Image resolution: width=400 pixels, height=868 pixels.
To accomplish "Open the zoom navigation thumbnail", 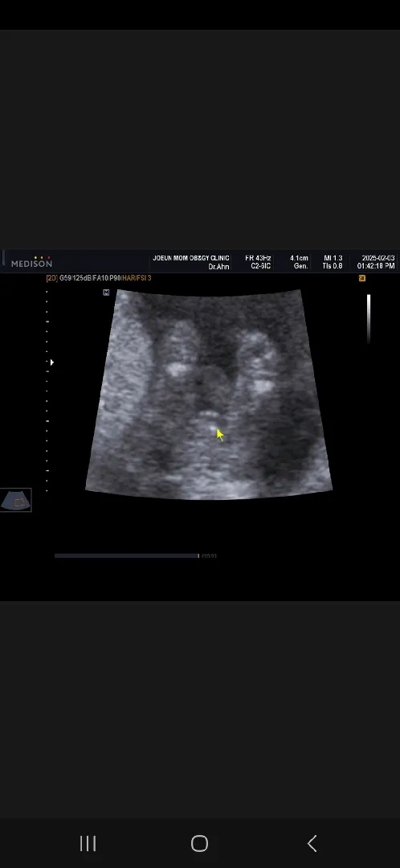I will [15, 501].
